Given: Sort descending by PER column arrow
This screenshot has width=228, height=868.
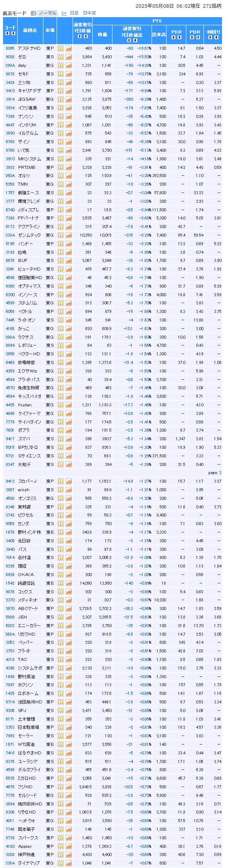Looking at the screenshot, I should click(179, 37).
